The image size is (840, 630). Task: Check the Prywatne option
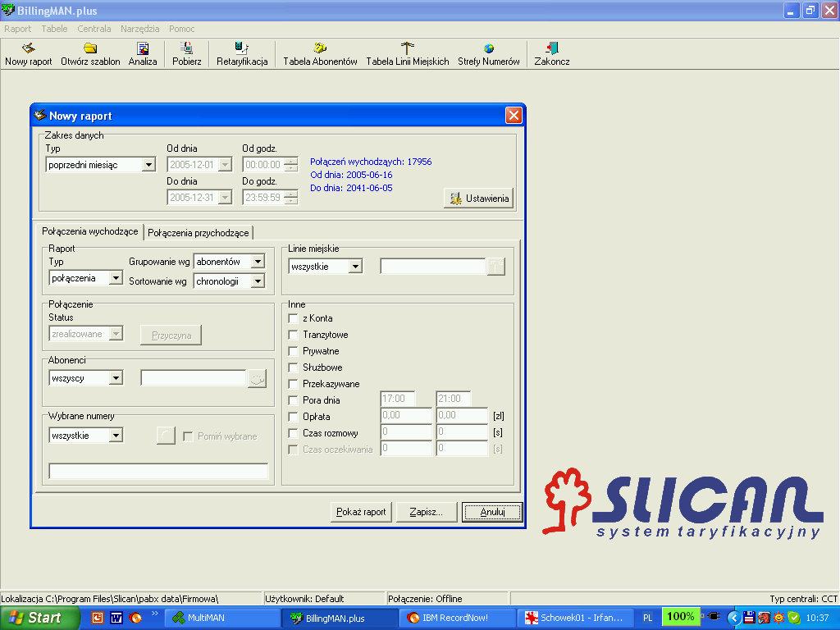coord(293,351)
